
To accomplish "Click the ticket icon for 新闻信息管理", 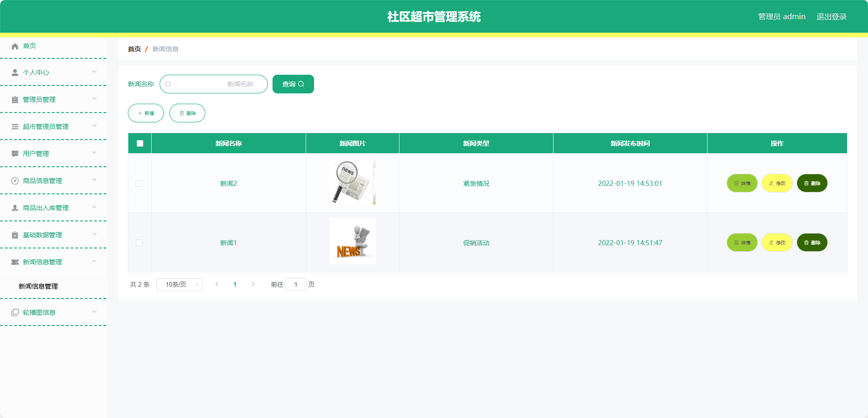I will pyautogui.click(x=15, y=262).
